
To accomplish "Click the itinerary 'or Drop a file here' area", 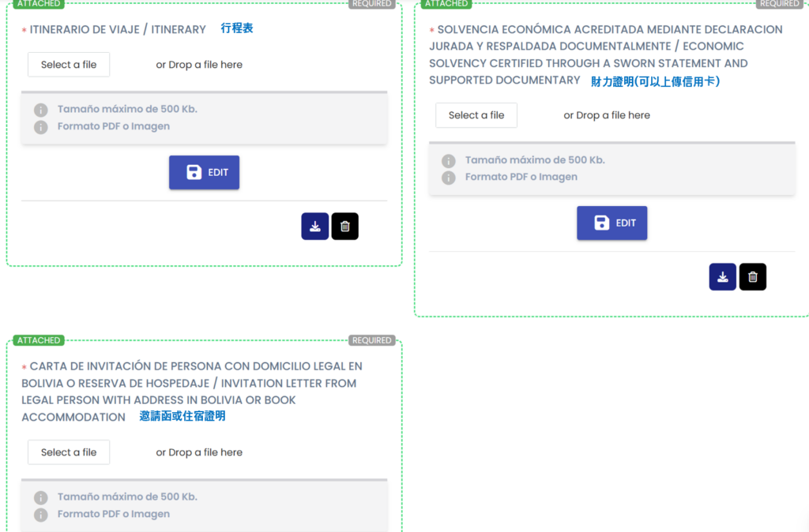I will coord(199,65).
